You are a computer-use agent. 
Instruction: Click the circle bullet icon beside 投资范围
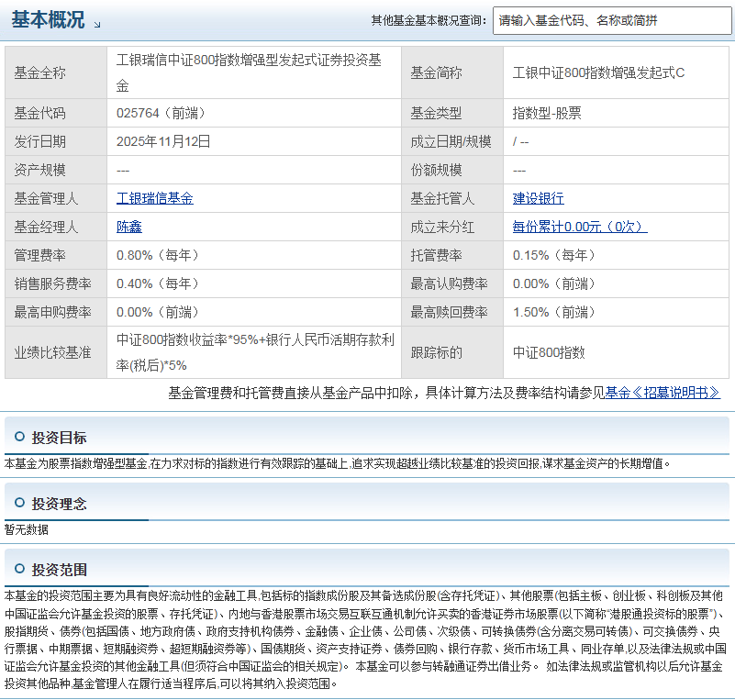pyautogui.click(x=19, y=569)
